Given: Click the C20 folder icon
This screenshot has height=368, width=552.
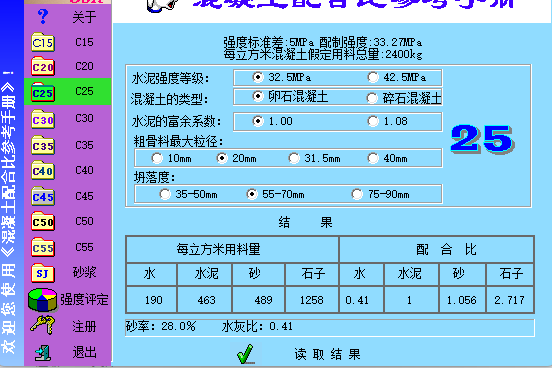Looking at the screenshot, I should coord(43,66).
